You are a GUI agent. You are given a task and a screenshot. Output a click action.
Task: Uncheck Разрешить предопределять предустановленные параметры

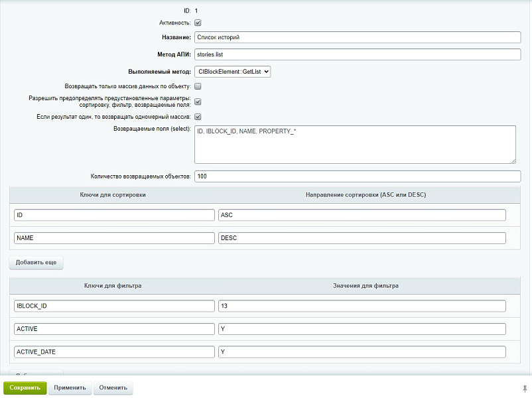point(198,101)
